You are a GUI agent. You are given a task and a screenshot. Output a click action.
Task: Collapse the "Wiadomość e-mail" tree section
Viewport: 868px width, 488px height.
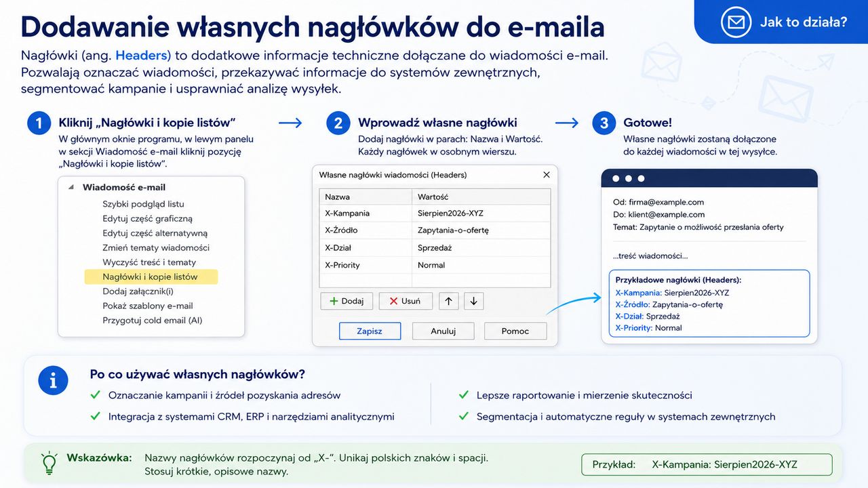(71, 187)
